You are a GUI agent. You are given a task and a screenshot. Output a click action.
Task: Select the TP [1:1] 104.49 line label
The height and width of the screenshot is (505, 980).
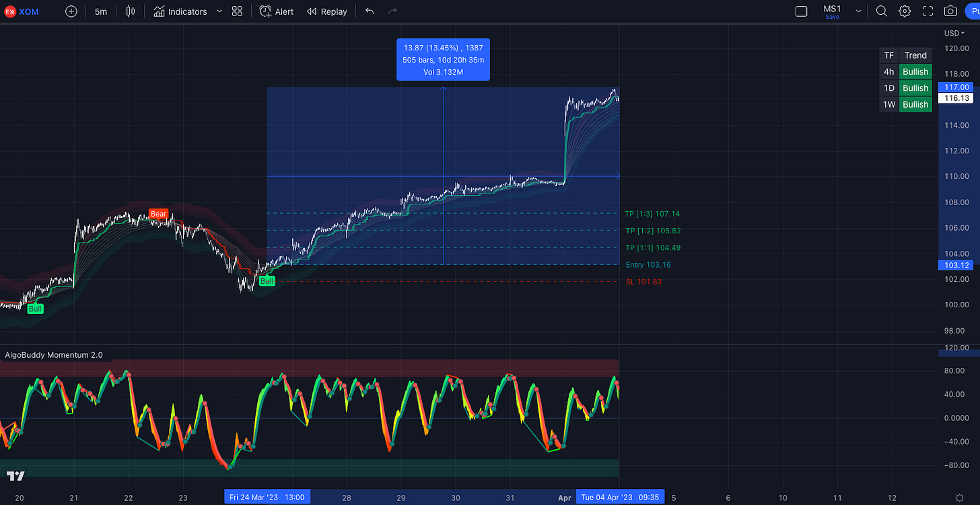pos(652,247)
